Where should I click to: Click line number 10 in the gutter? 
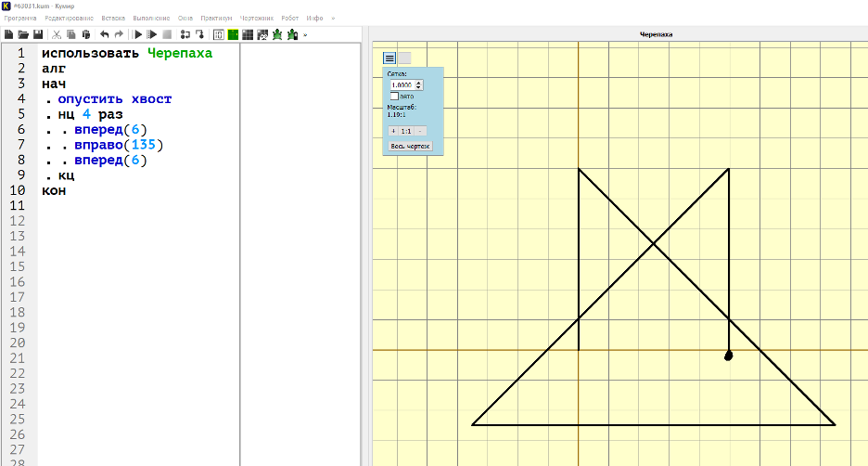click(x=18, y=190)
